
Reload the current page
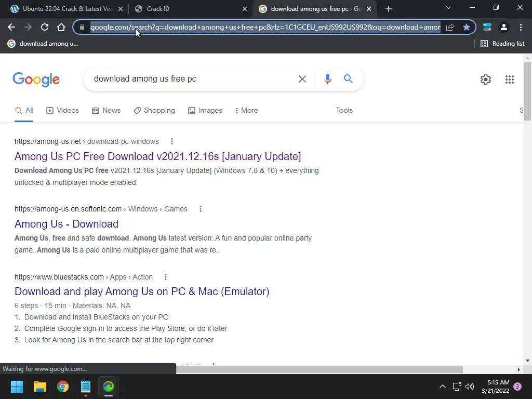pyautogui.click(x=45, y=27)
